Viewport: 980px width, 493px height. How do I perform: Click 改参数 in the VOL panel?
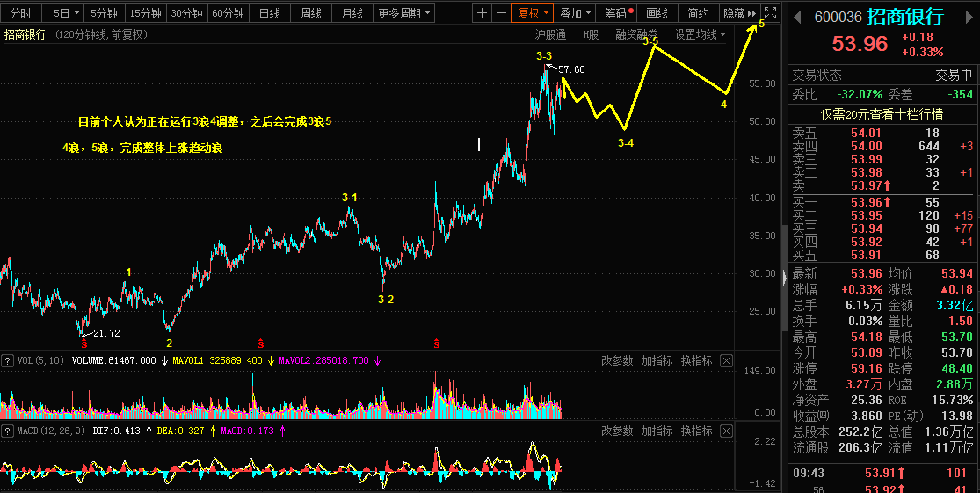(617, 360)
